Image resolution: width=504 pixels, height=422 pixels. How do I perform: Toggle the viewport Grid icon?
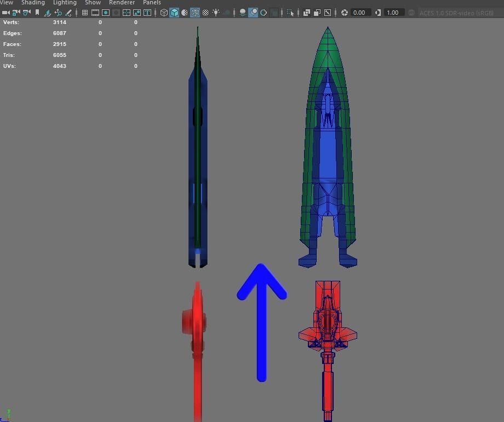pos(85,13)
